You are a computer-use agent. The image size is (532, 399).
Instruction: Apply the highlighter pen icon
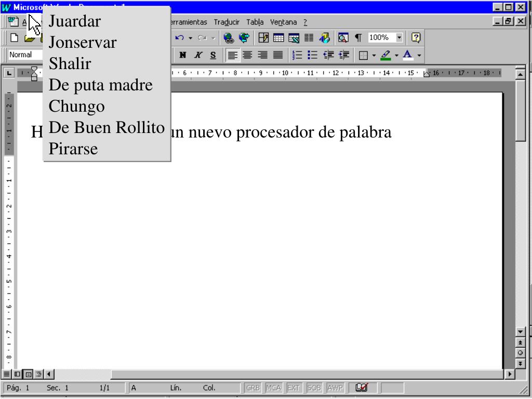point(386,55)
